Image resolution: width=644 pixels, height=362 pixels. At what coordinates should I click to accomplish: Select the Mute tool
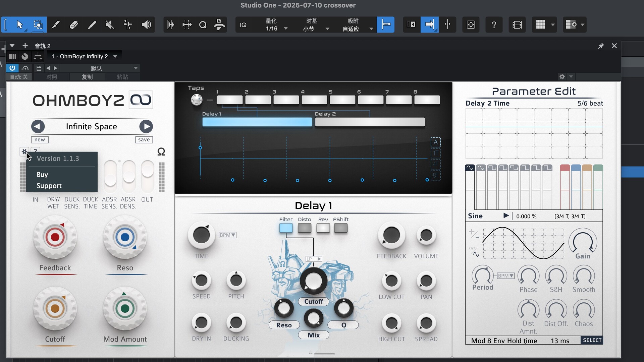(110, 24)
